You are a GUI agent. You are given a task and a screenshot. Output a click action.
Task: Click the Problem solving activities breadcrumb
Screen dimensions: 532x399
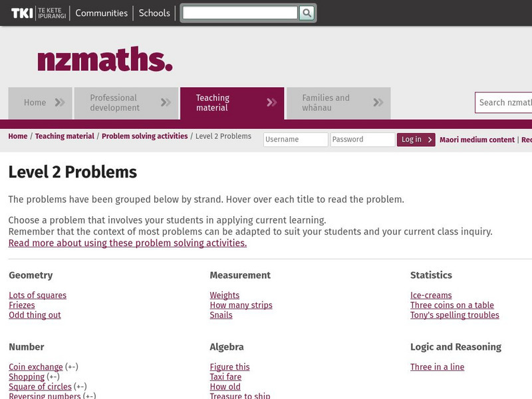pyautogui.click(x=144, y=136)
